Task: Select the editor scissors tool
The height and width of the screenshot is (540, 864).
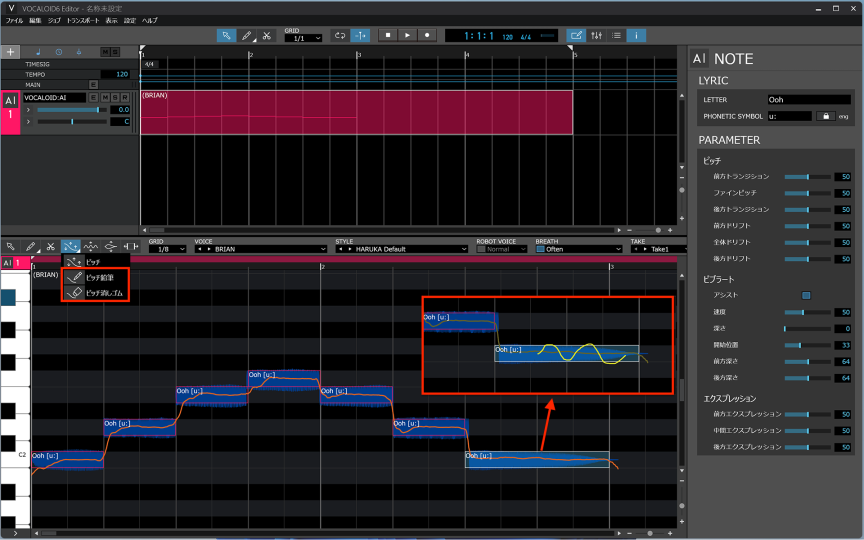Action: tap(51, 246)
